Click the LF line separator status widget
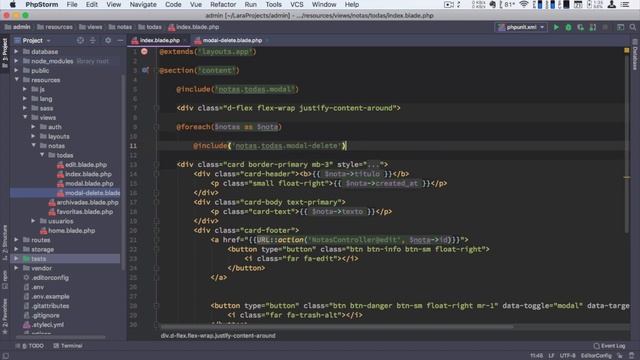 click(x=551, y=356)
